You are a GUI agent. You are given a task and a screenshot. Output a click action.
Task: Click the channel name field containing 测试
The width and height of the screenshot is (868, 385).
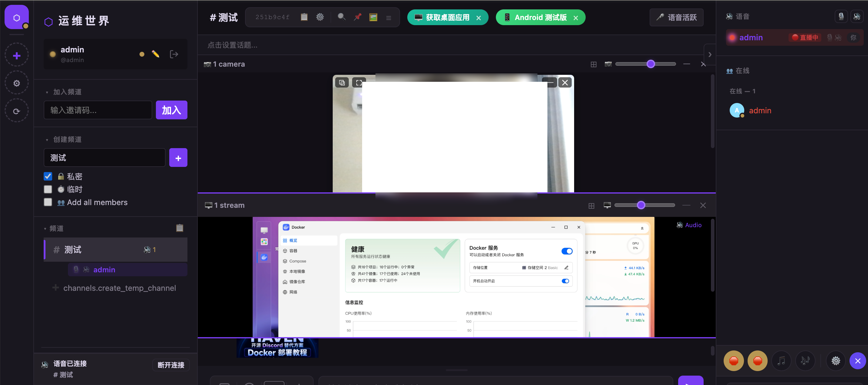(x=105, y=158)
